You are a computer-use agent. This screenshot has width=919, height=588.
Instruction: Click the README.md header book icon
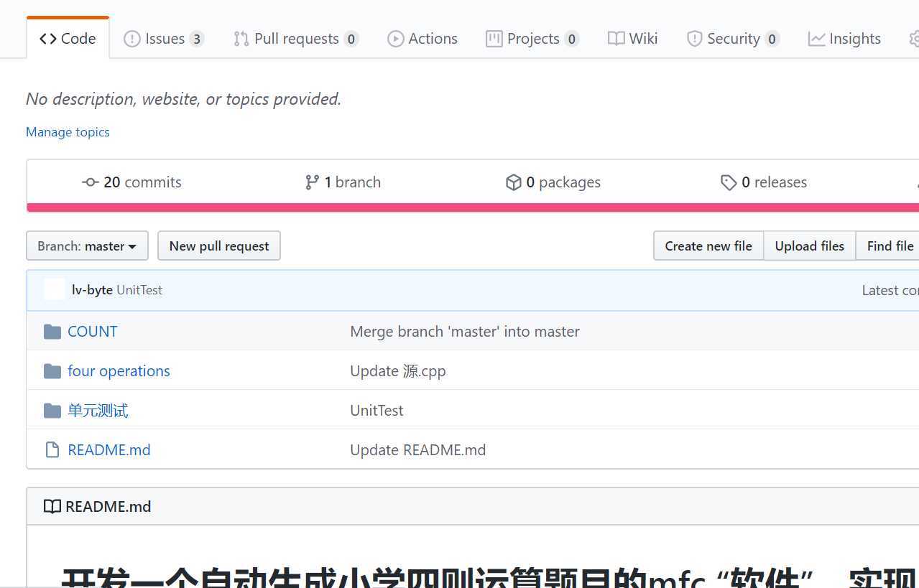52,507
